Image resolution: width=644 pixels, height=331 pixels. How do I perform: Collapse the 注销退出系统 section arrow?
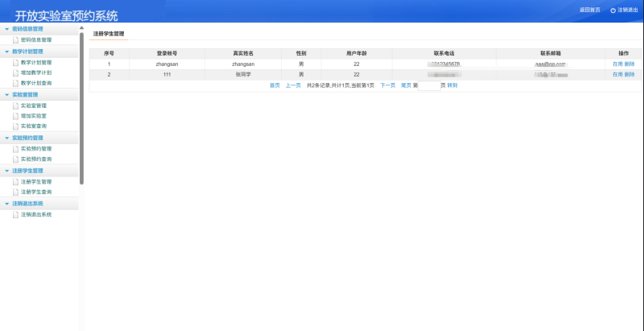coord(6,204)
